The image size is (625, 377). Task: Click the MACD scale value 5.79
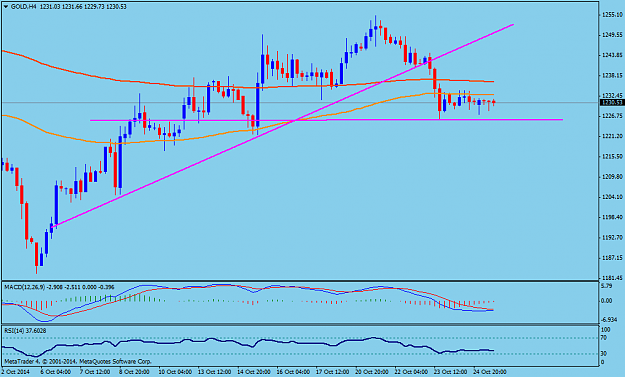(607, 286)
